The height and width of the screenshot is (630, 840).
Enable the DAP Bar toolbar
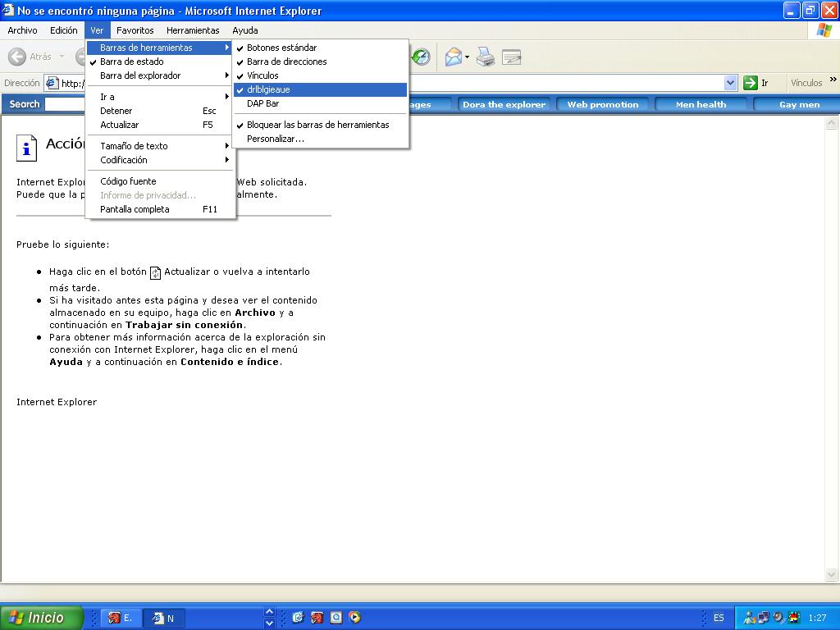tap(321, 103)
